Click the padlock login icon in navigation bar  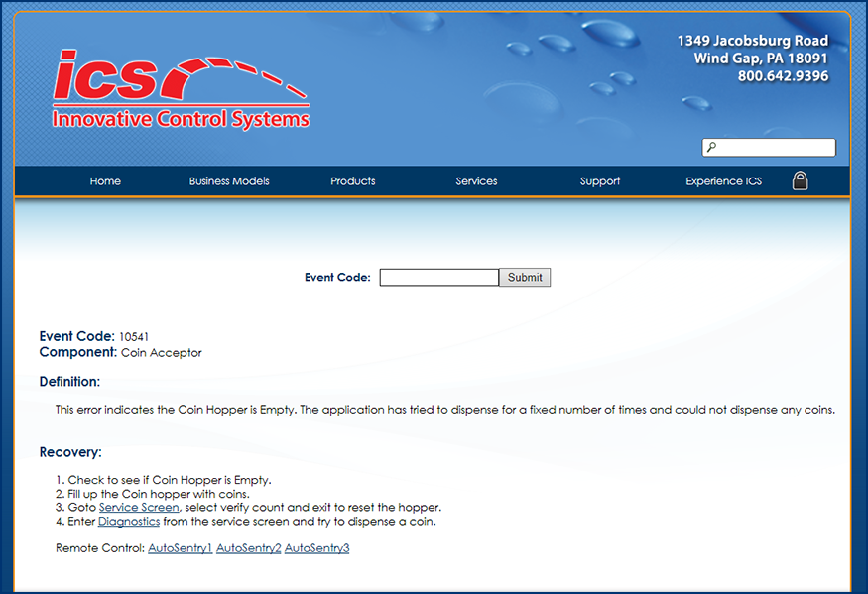[x=800, y=180]
